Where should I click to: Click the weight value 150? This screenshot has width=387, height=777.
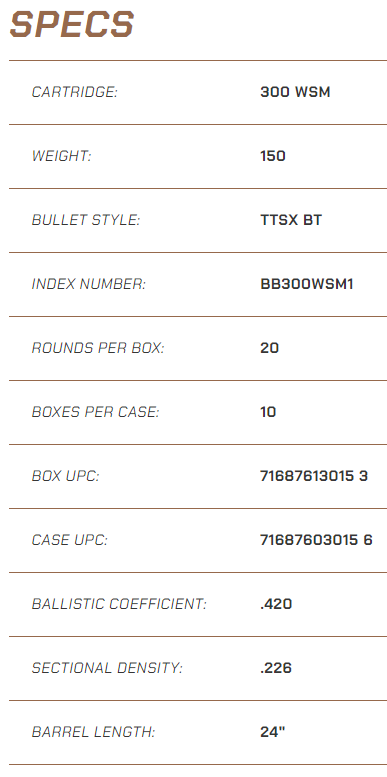pos(273,156)
